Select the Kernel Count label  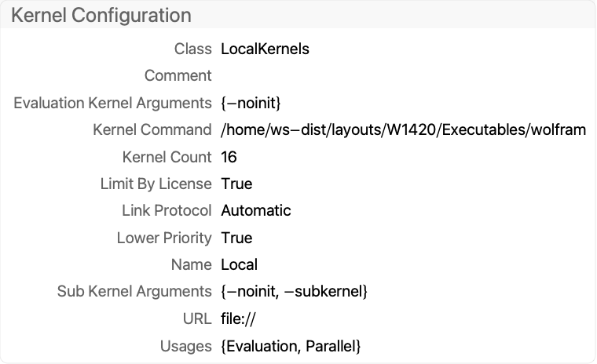[167, 157]
